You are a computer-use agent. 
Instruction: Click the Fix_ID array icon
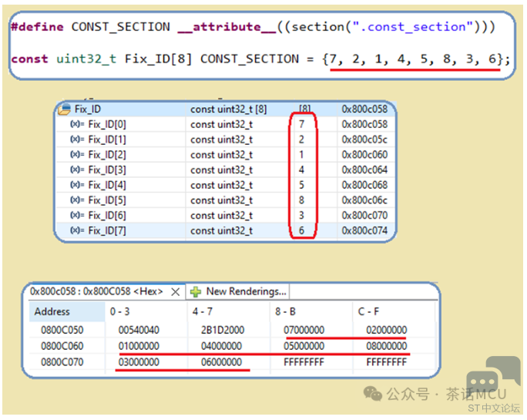[65, 109]
